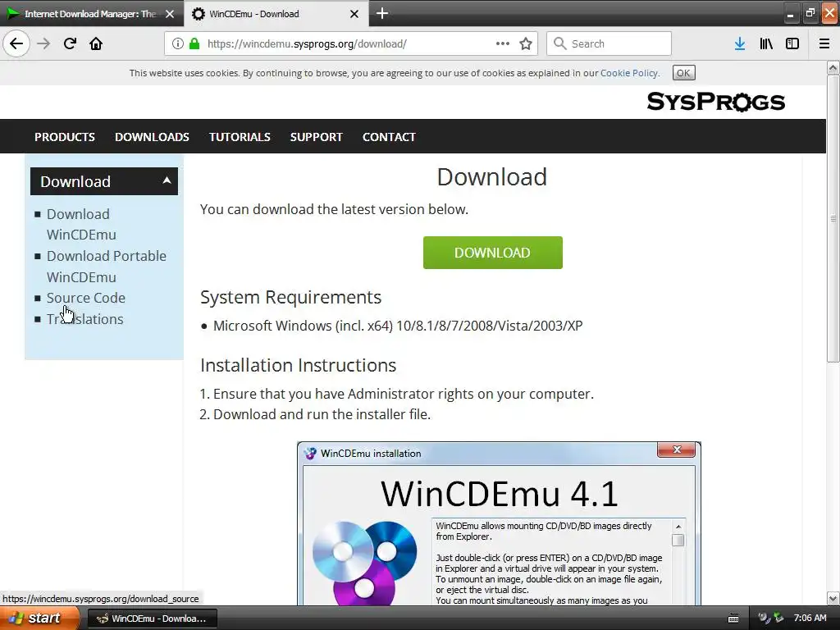Image resolution: width=840 pixels, height=630 pixels.
Task: Reload the current page
Action: [70, 43]
